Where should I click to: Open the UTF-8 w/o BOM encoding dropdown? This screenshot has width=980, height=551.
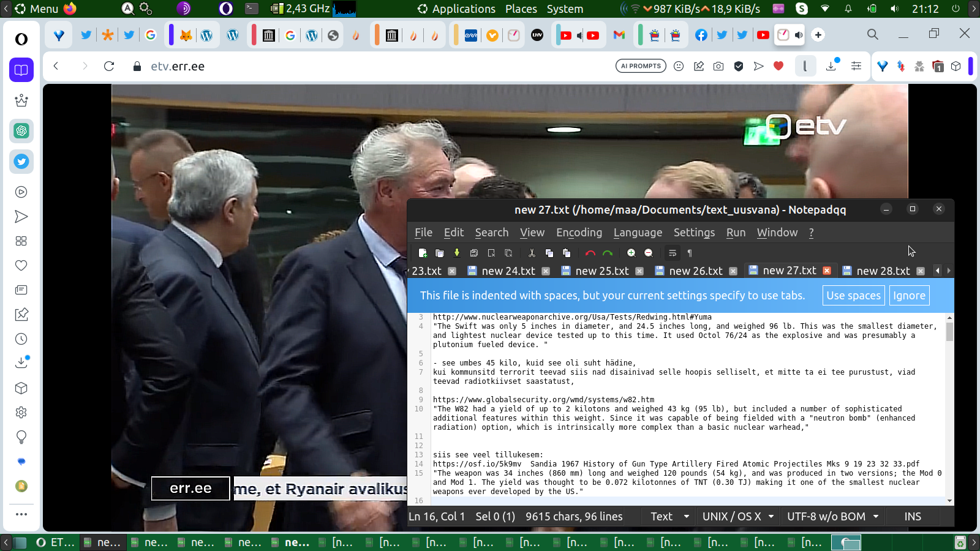[833, 517]
